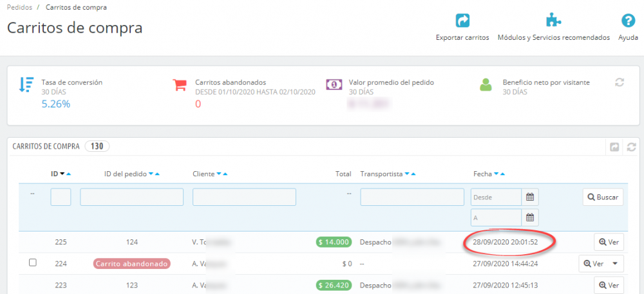This screenshot has width=644, height=294.
Task: Sort Transportista column descending
Action: 407,174
